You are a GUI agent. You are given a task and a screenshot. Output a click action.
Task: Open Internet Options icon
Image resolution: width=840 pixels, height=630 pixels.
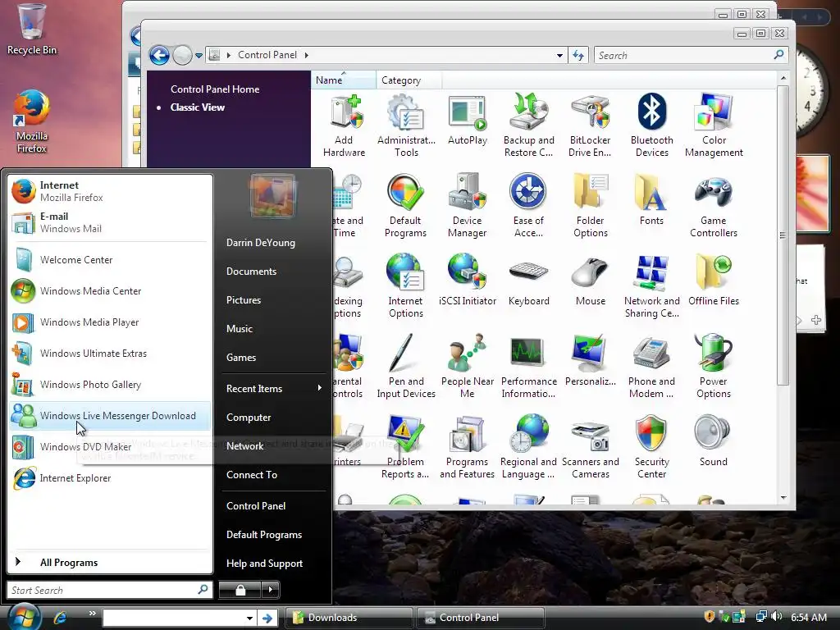[405, 286]
